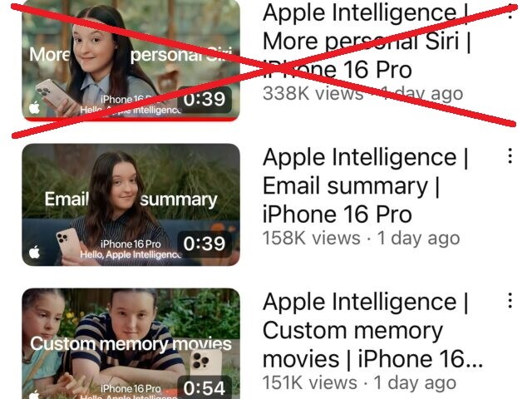Viewport: 532px width, 399px height.
Task: Tap the 0:39 duration badge on Email summary thumbnail
Action: 204,244
